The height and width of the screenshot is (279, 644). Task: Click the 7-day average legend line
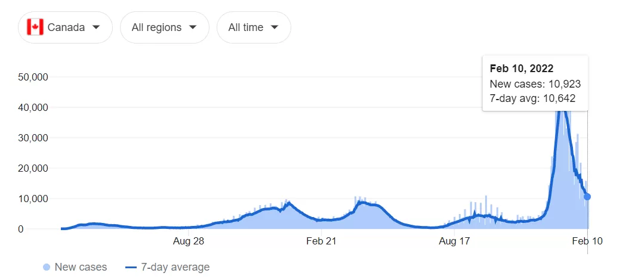[131, 268]
